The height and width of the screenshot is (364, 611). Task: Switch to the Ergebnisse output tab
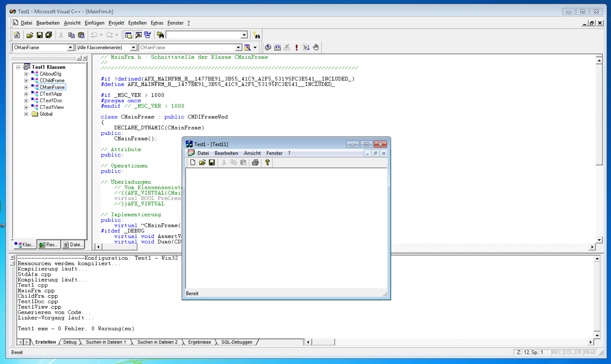pos(199,342)
